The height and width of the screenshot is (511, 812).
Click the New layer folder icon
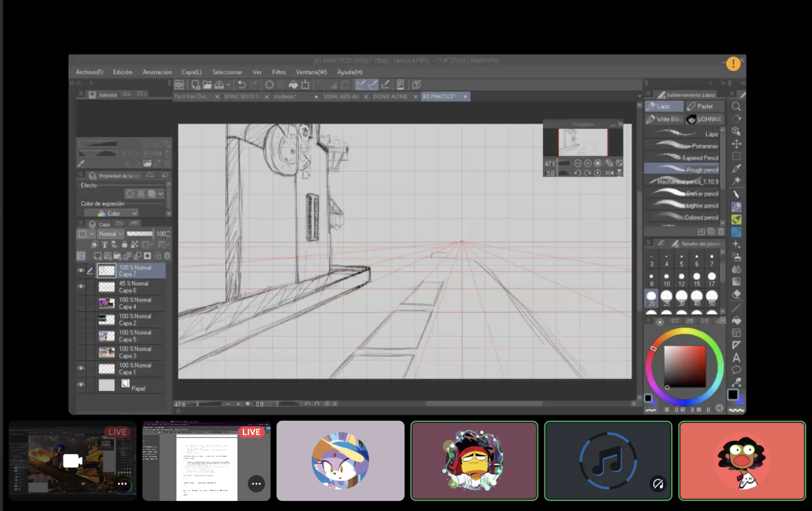coord(117,256)
